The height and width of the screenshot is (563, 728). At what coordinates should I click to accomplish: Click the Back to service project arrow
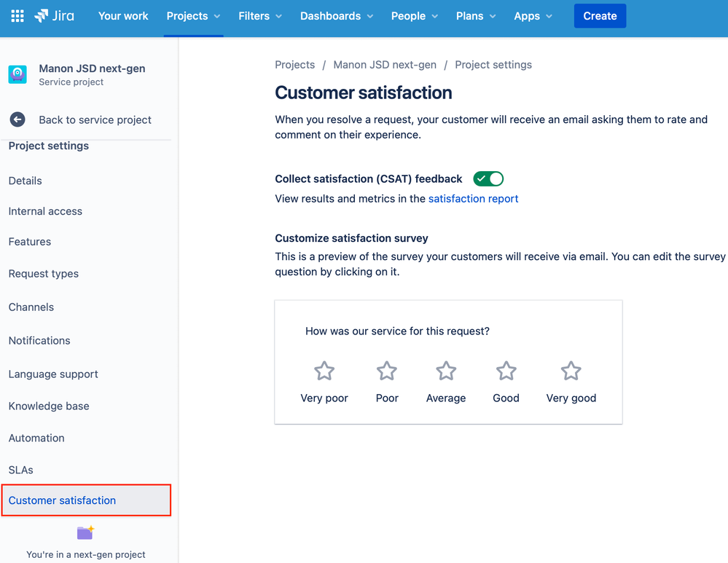tap(16, 119)
